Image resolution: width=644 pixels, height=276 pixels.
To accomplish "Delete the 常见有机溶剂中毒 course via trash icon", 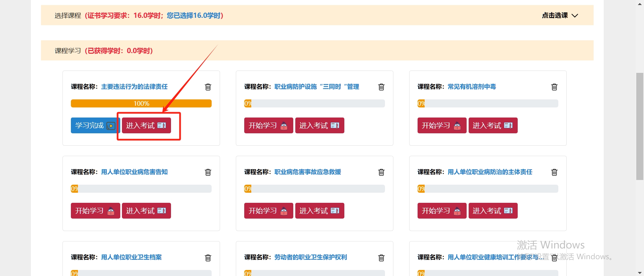I will click(554, 87).
